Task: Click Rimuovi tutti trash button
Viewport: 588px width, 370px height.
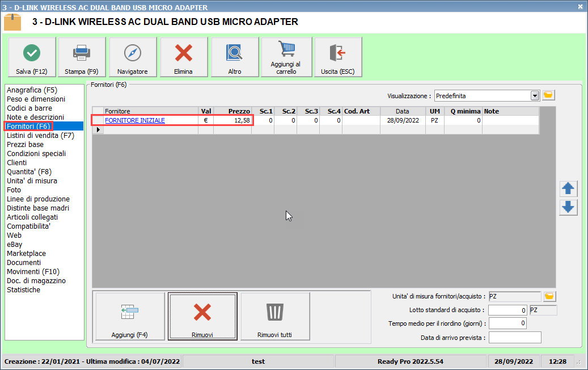Action: (x=275, y=316)
